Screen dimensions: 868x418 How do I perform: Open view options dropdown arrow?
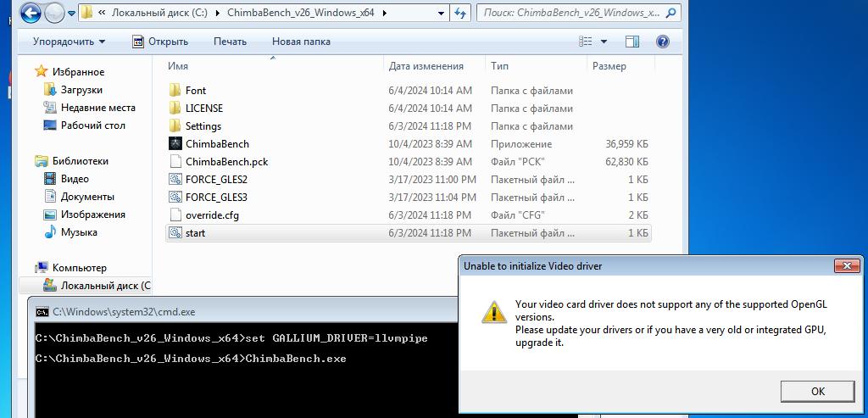(604, 42)
